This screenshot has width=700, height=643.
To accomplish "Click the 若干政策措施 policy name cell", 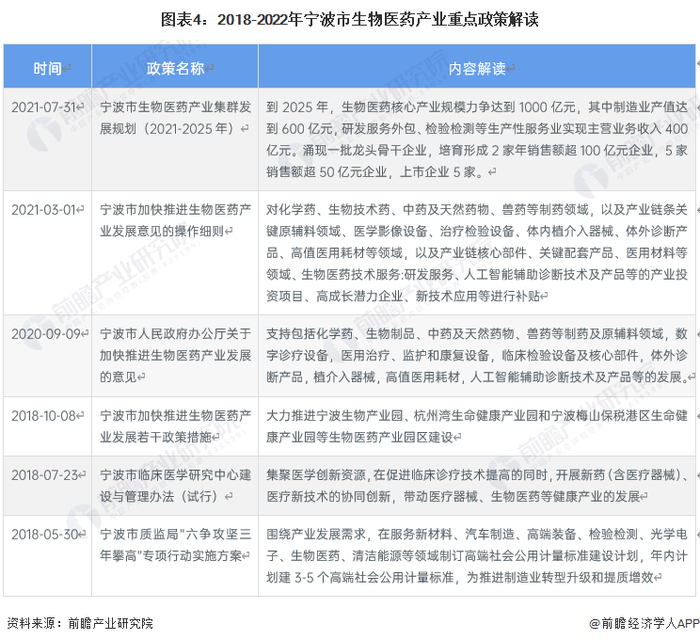I will click(175, 426).
